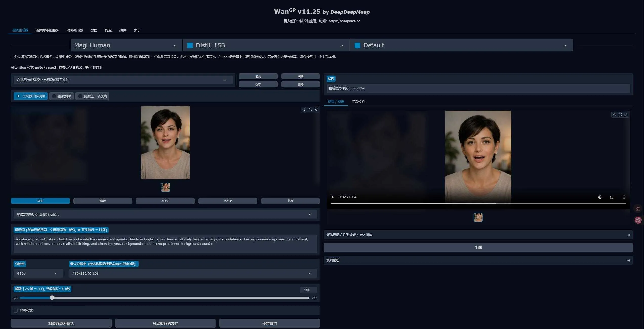644x329 pixels.
Task: Click 重置设置 to reset settings
Action: 269,323
